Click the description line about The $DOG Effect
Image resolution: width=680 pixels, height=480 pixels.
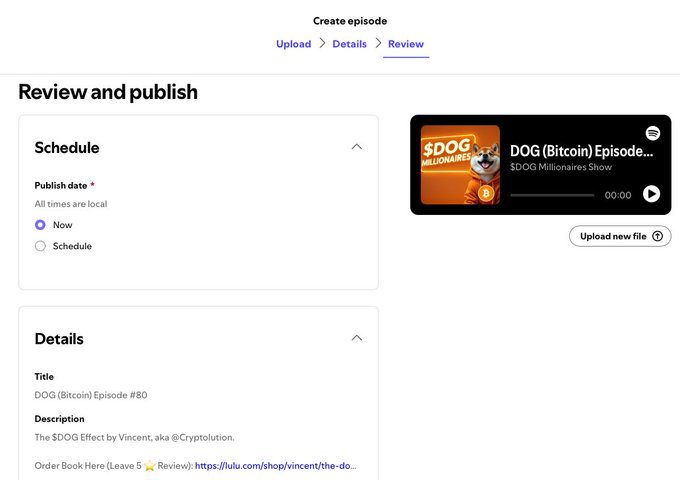[134, 437]
